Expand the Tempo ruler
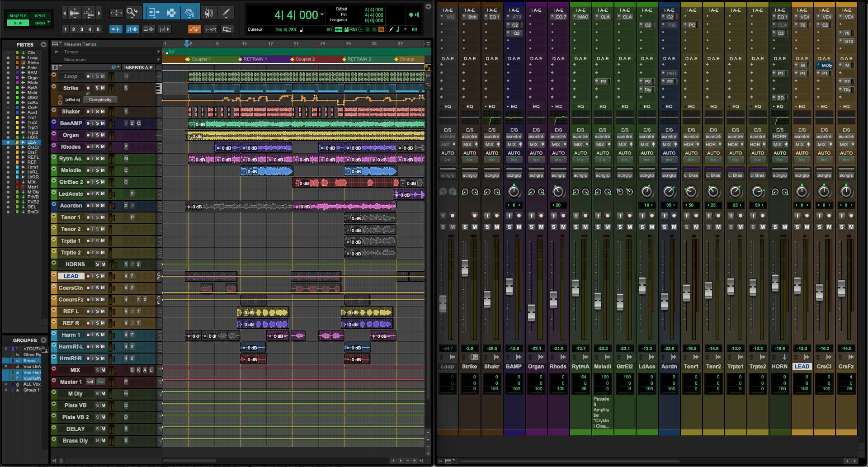The width and height of the screenshot is (868, 467). 57,52
